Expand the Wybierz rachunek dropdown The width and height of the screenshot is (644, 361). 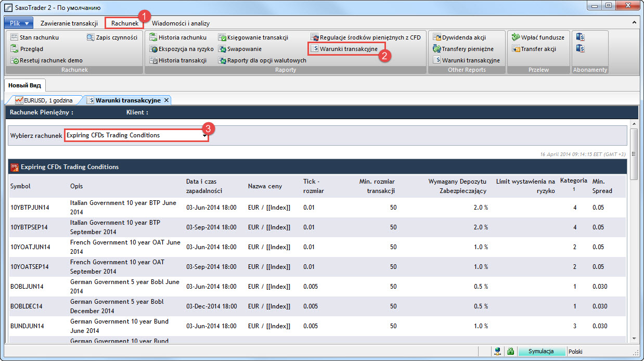pyautogui.click(x=204, y=135)
